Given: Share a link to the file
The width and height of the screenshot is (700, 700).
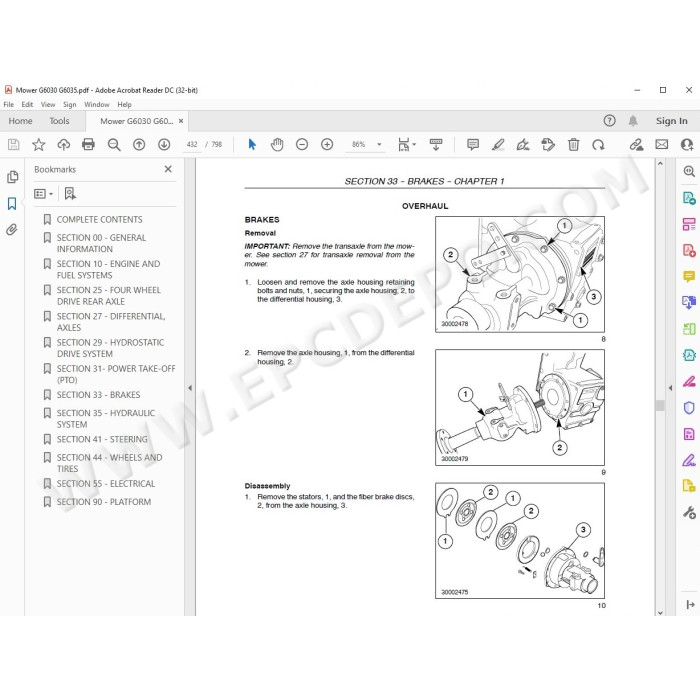Looking at the screenshot, I should point(636,144).
